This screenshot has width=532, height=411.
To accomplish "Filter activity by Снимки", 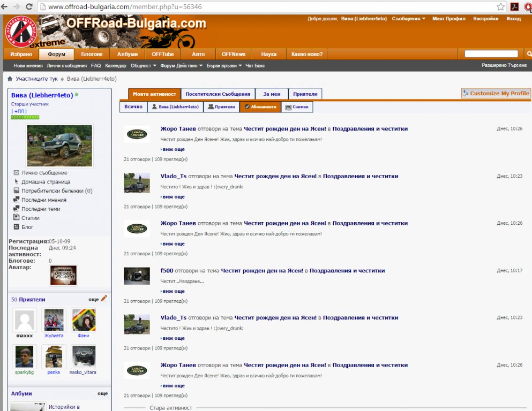I will coord(297,106).
